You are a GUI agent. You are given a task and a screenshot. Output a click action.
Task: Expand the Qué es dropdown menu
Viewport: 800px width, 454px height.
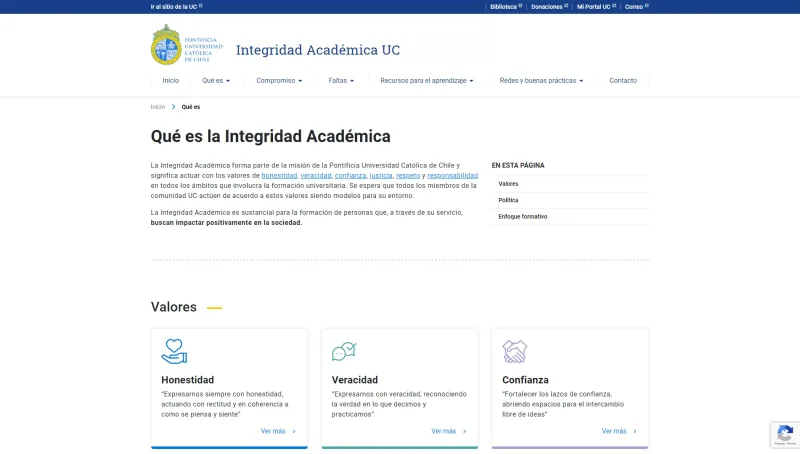point(216,81)
